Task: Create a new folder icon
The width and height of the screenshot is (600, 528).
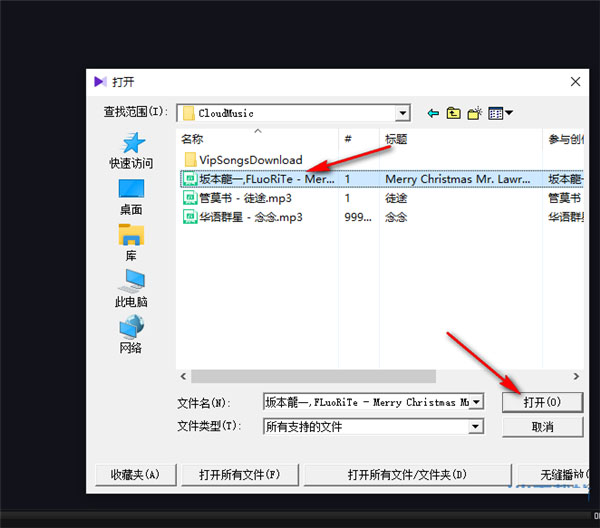Action: point(474,113)
